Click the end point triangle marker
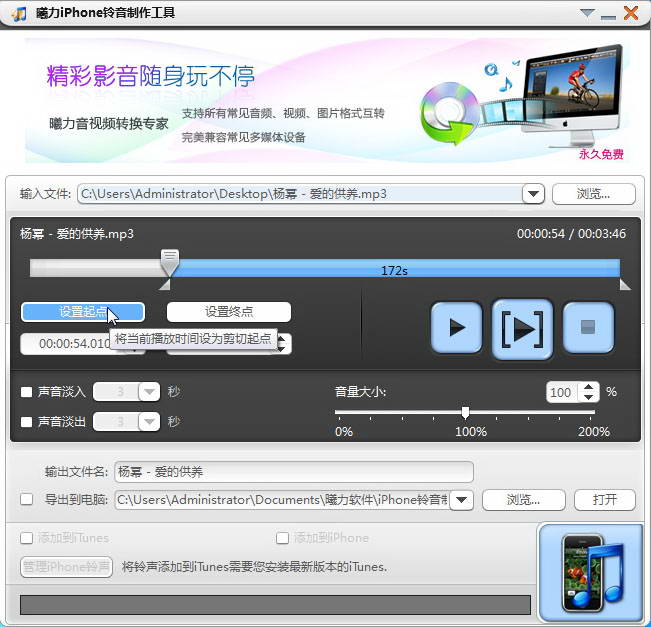This screenshot has height=627, width=651. point(625,285)
